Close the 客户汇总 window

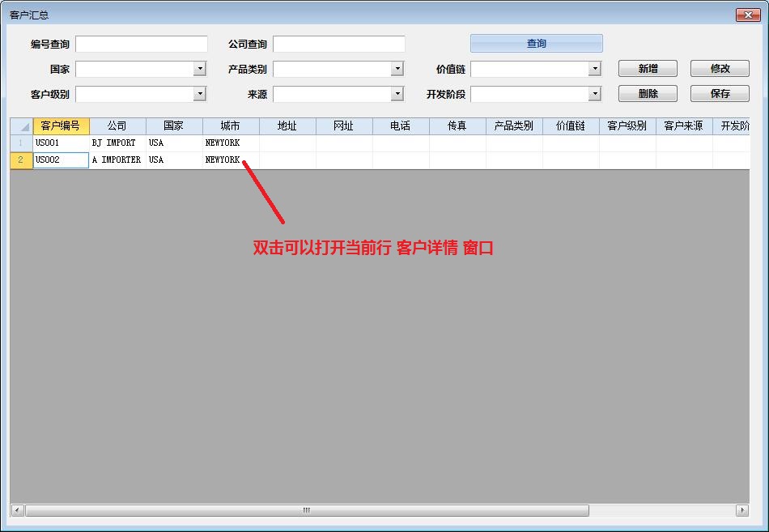coord(749,15)
